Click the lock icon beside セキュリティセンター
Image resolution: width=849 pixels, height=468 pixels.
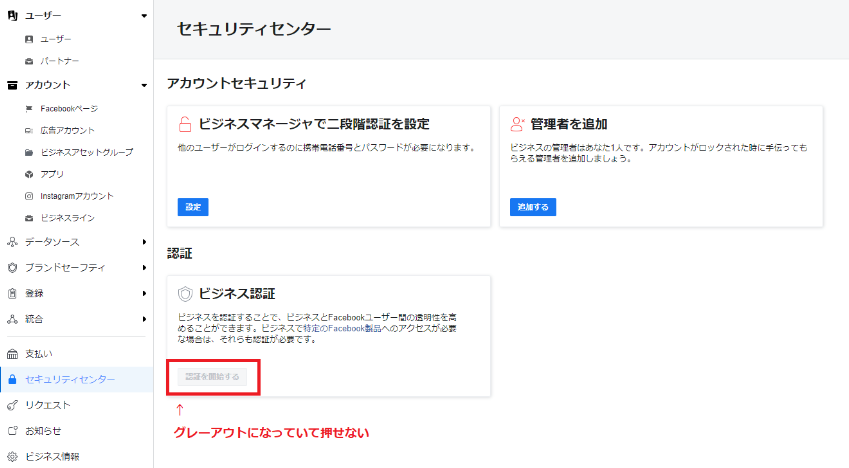click(12, 380)
